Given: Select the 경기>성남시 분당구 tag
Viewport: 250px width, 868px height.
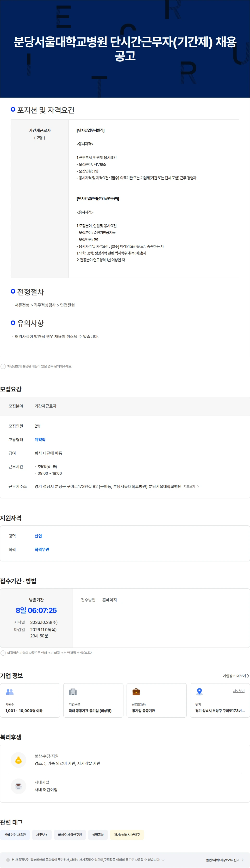Looking at the screenshot, I should (127, 835).
